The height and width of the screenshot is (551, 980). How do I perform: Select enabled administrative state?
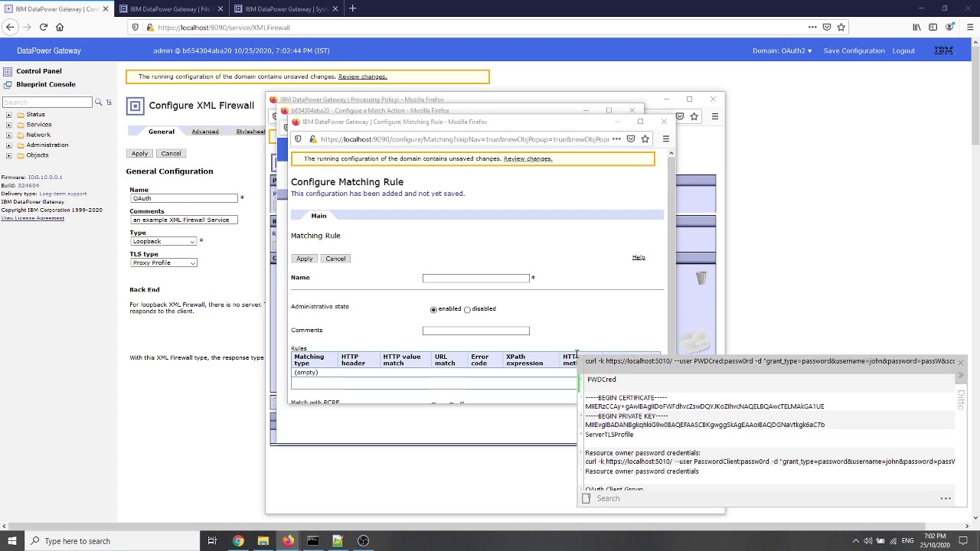tap(433, 309)
